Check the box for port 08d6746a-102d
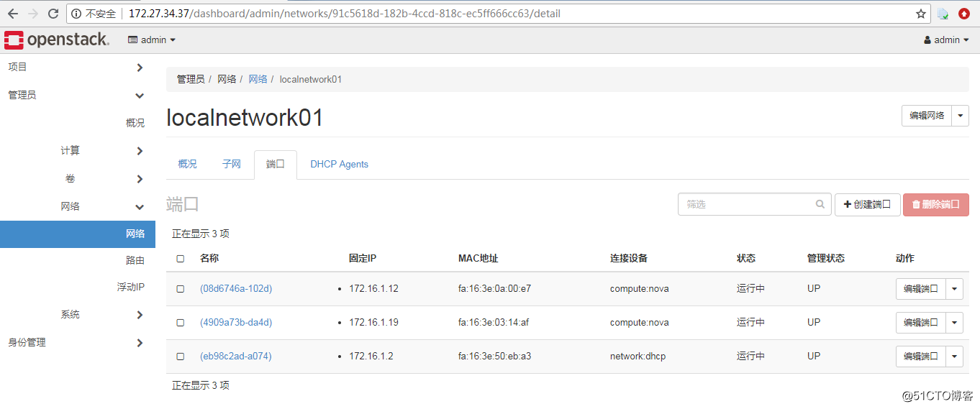 (x=181, y=289)
